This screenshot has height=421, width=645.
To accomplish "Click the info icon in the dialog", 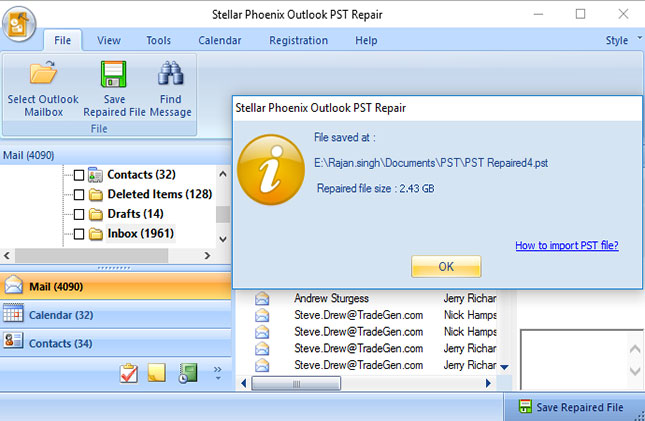I will (271, 170).
